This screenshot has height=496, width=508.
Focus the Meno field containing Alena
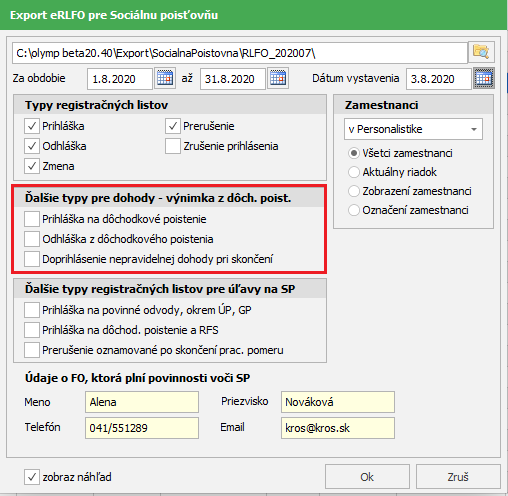pyautogui.click(x=142, y=402)
